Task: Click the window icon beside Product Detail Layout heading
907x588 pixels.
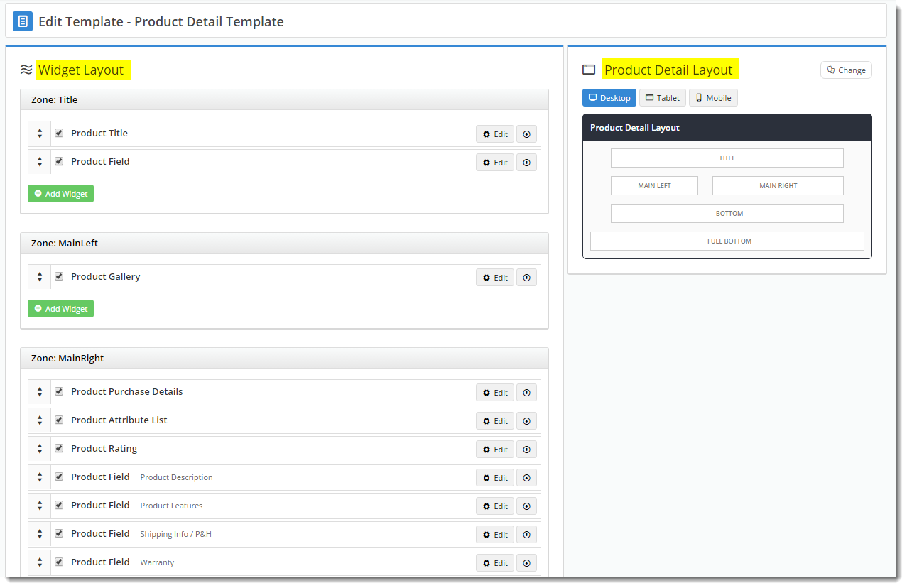Action: point(589,70)
